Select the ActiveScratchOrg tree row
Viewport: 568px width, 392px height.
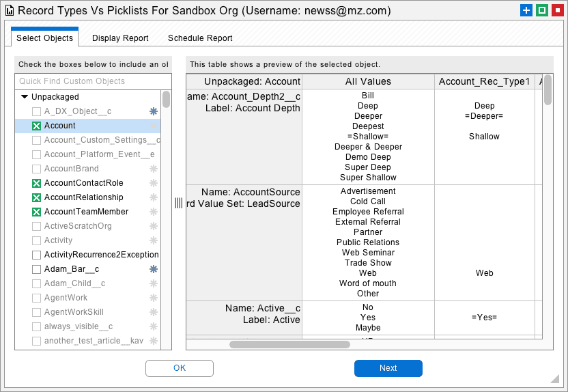coord(87,226)
